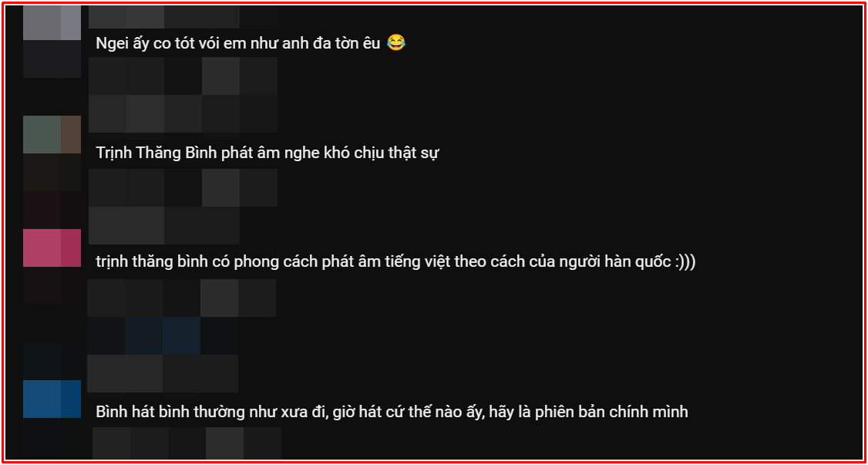Open the blurred username above the 'Ngei ấy' comment
Image resolution: width=868 pixels, height=465 pixels.
(x=183, y=17)
